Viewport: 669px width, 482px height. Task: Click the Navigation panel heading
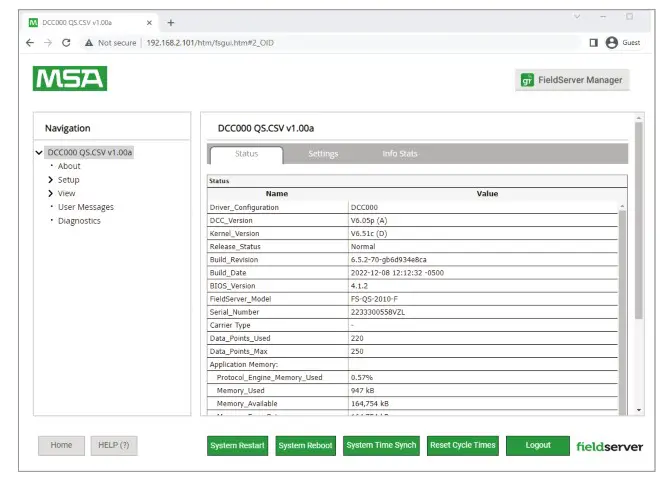[67, 128]
